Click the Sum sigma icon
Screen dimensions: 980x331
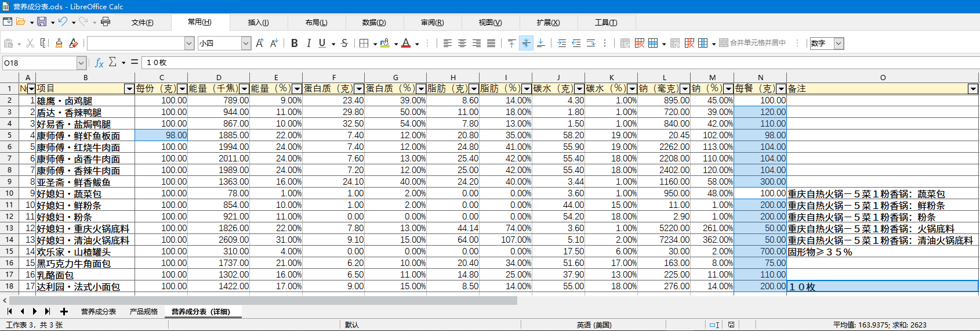112,62
